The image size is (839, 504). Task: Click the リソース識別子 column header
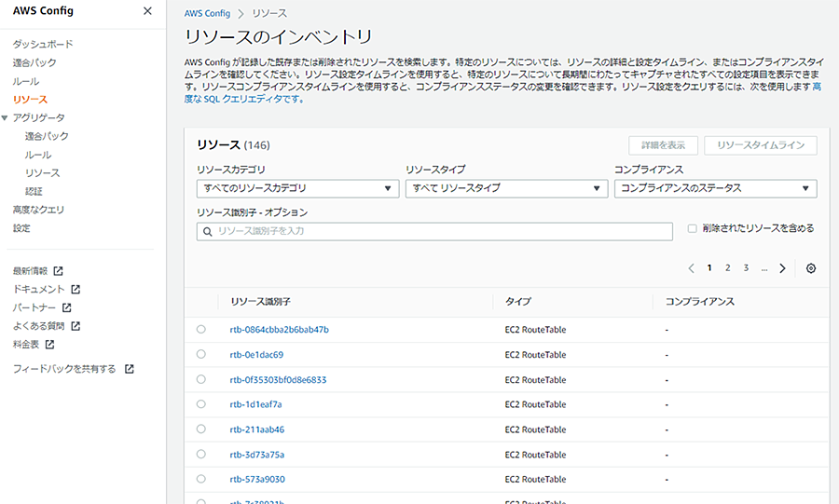[261, 302]
